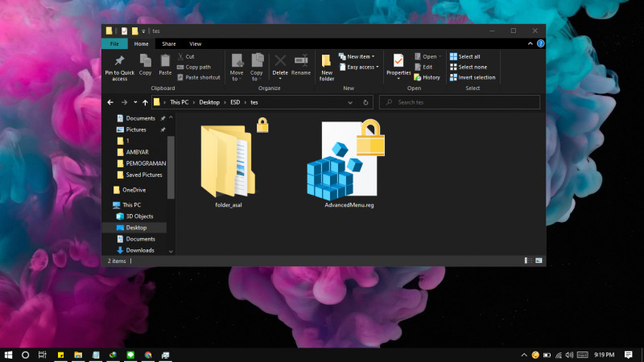
Task: Select 3D Objects in the sidebar
Action: 139,216
